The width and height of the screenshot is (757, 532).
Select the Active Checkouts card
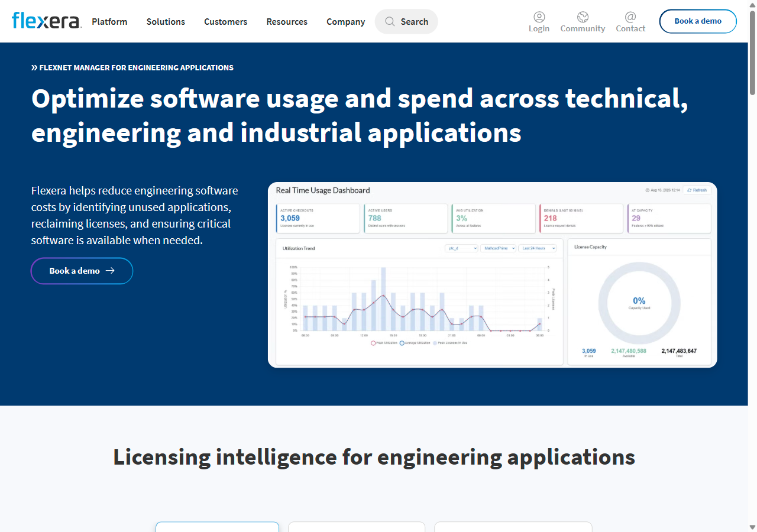point(318,219)
